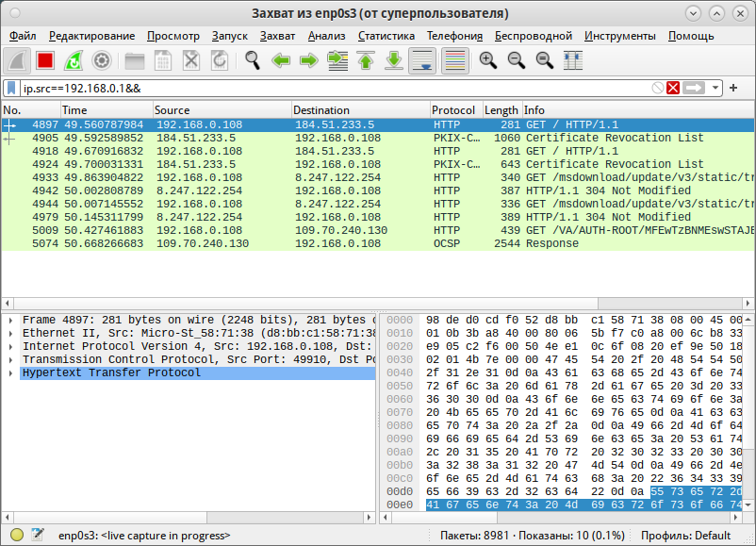Sort packets by Info column header

(638, 110)
